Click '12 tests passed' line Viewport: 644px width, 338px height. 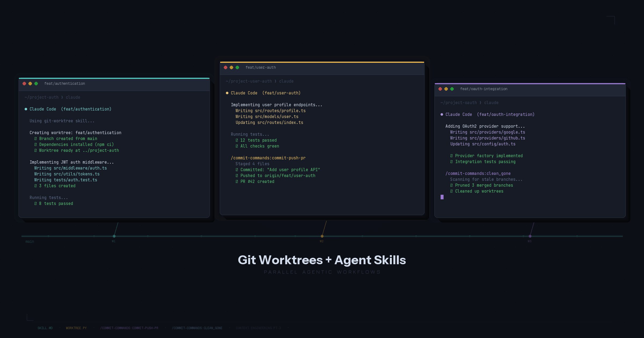[x=256, y=140]
